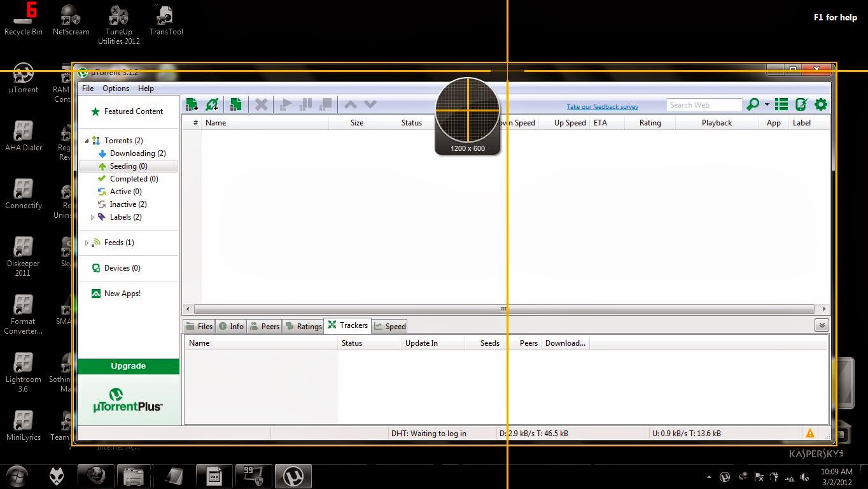Click the Add Torrent toolbar icon
The height and width of the screenshot is (489, 868).
[191, 104]
